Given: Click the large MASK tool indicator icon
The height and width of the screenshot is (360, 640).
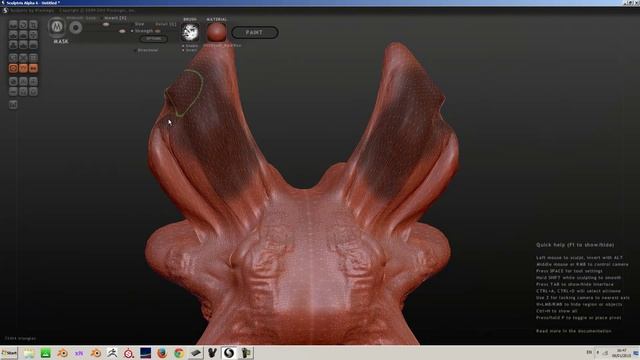Looking at the screenshot, I should click(x=57, y=27).
